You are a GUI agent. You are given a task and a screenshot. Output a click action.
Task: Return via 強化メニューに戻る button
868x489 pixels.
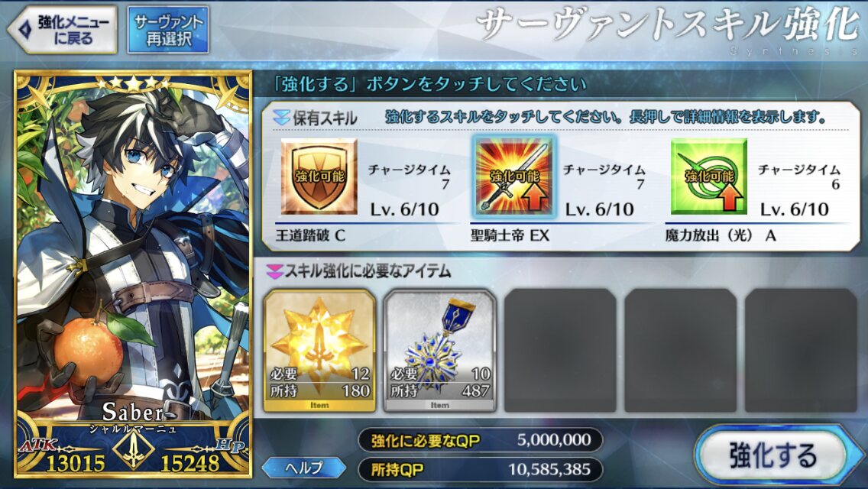(x=62, y=30)
